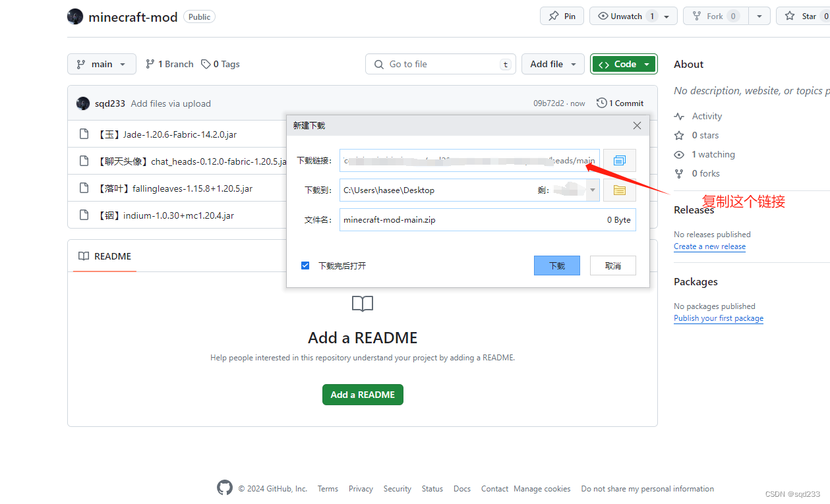
Task: Click the file icon beside indium jar
Action: [x=84, y=215]
